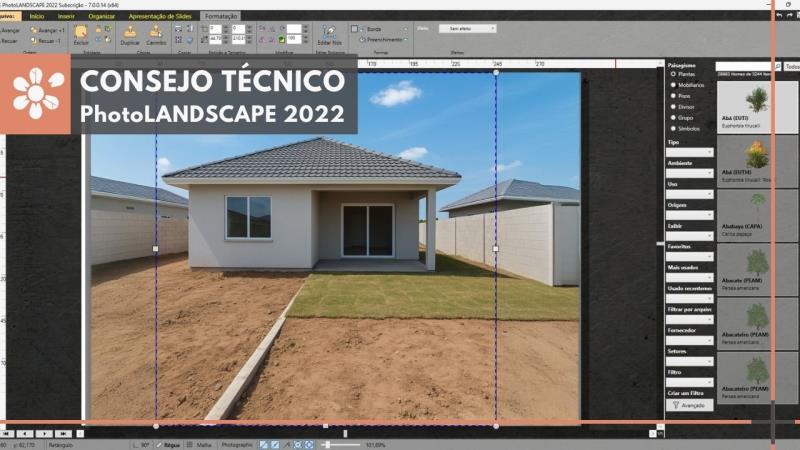Select the Ababaya (CAPA) plant thumbnail
Viewport: 800px width, 450px height.
[x=757, y=215]
